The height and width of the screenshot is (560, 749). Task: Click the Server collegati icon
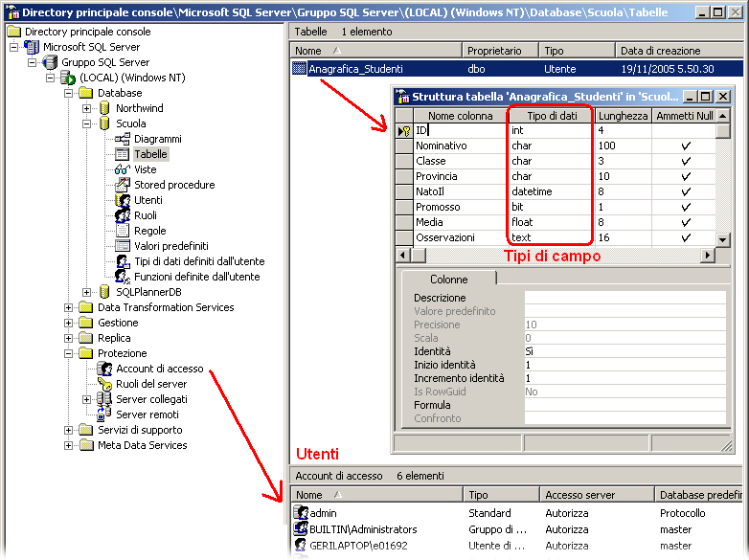[x=104, y=399]
